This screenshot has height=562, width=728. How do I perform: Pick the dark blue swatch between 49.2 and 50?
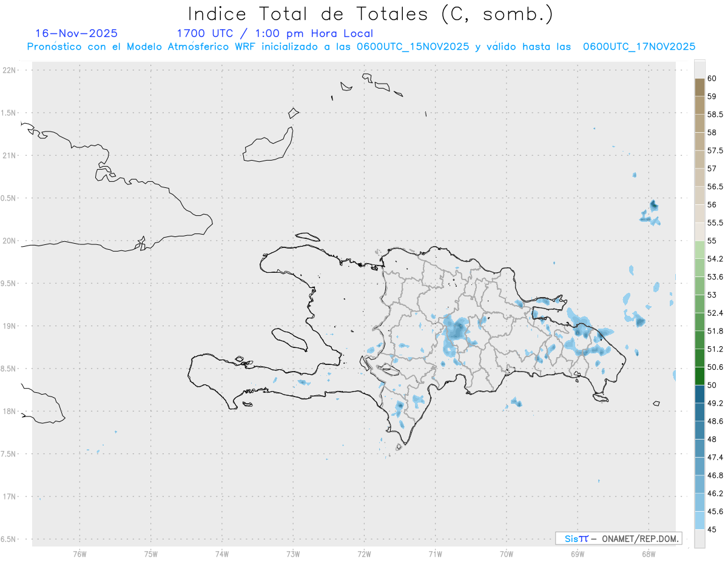(x=699, y=394)
